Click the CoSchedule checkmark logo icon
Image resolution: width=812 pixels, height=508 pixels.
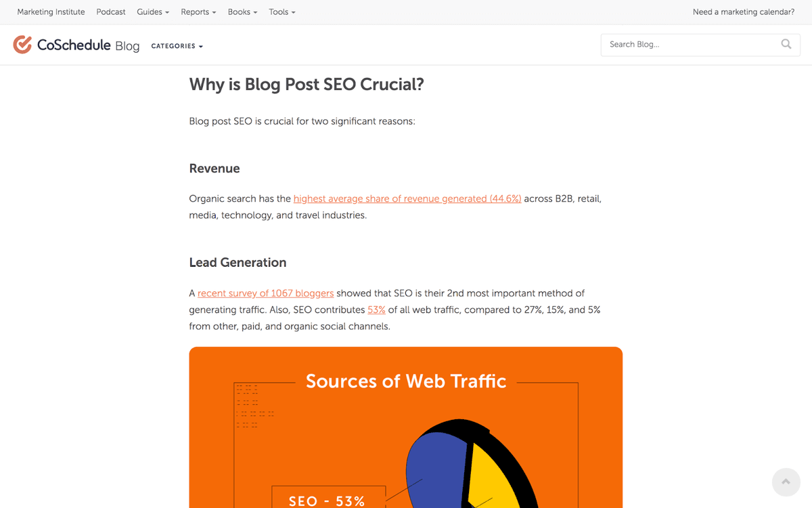click(x=22, y=44)
